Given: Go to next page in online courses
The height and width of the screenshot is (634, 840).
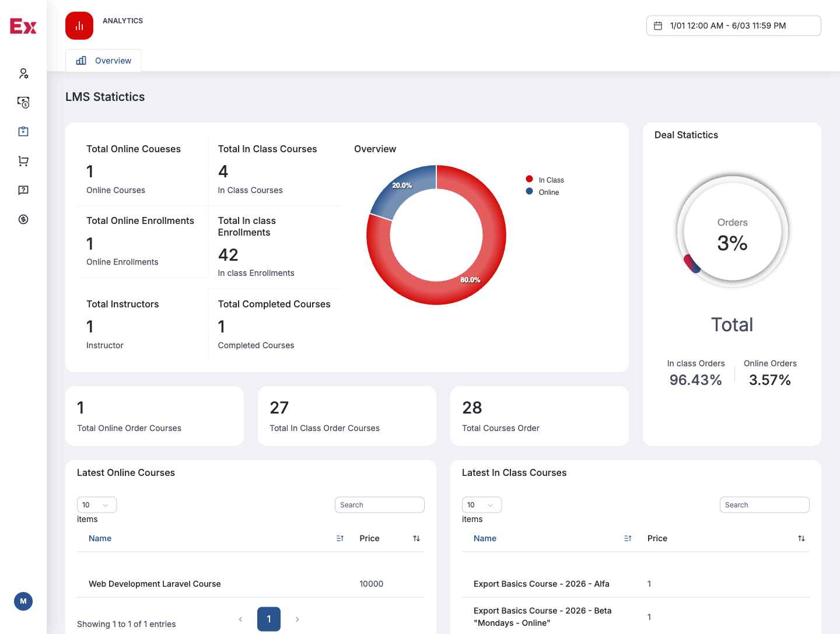Looking at the screenshot, I should [x=297, y=619].
